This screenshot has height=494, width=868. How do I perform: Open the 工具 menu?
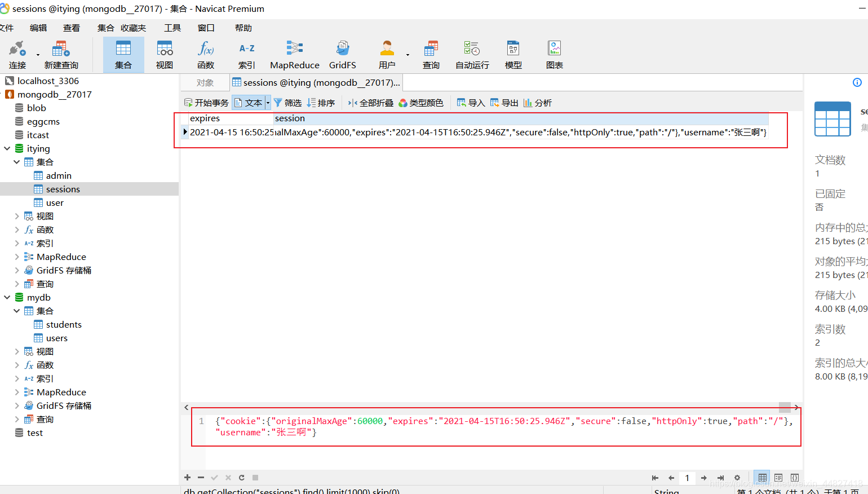[x=172, y=28]
